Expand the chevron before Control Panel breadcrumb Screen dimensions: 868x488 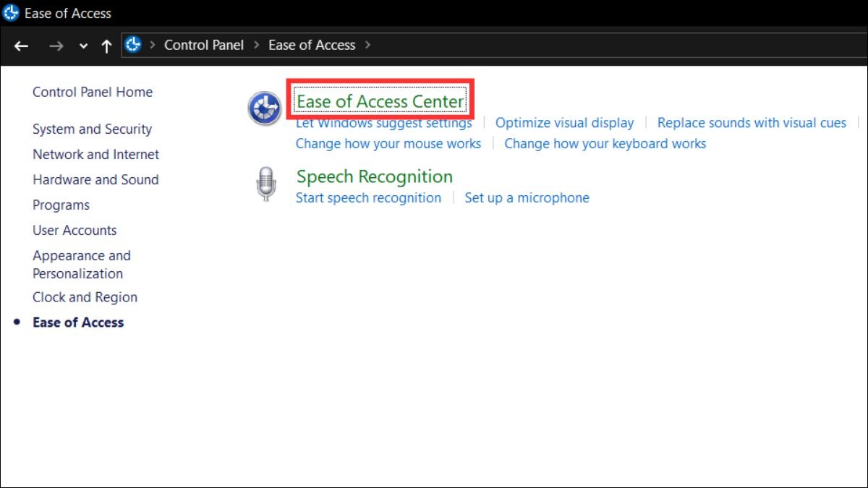click(153, 45)
